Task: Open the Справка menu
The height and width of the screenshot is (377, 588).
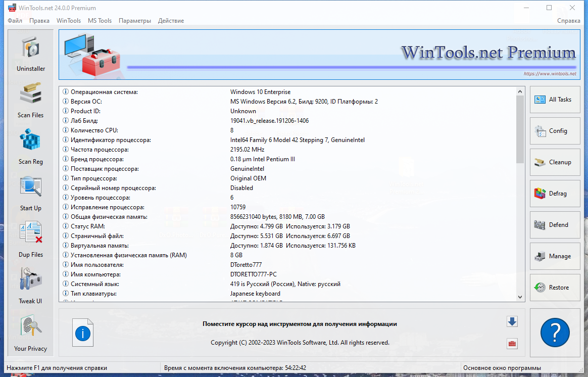Action: click(568, 21)
